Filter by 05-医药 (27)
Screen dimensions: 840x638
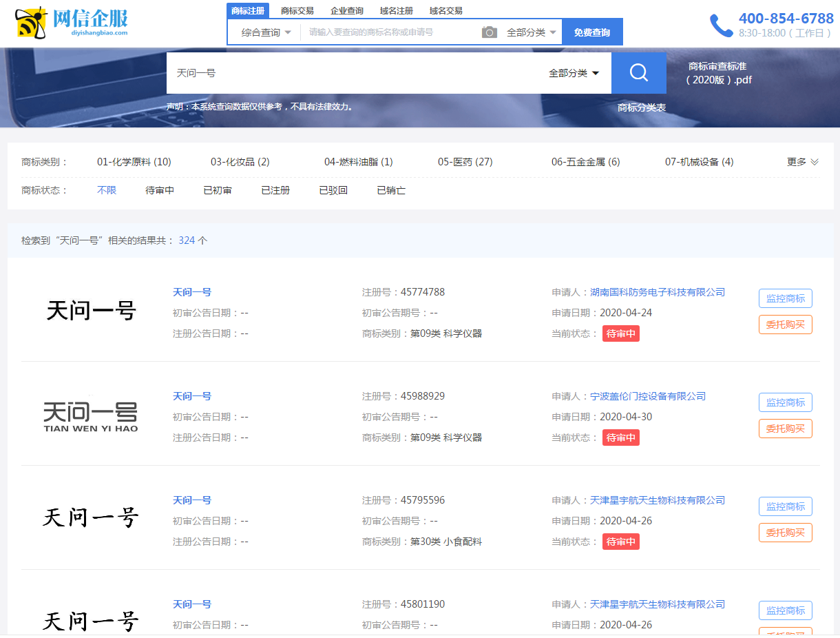465,162
